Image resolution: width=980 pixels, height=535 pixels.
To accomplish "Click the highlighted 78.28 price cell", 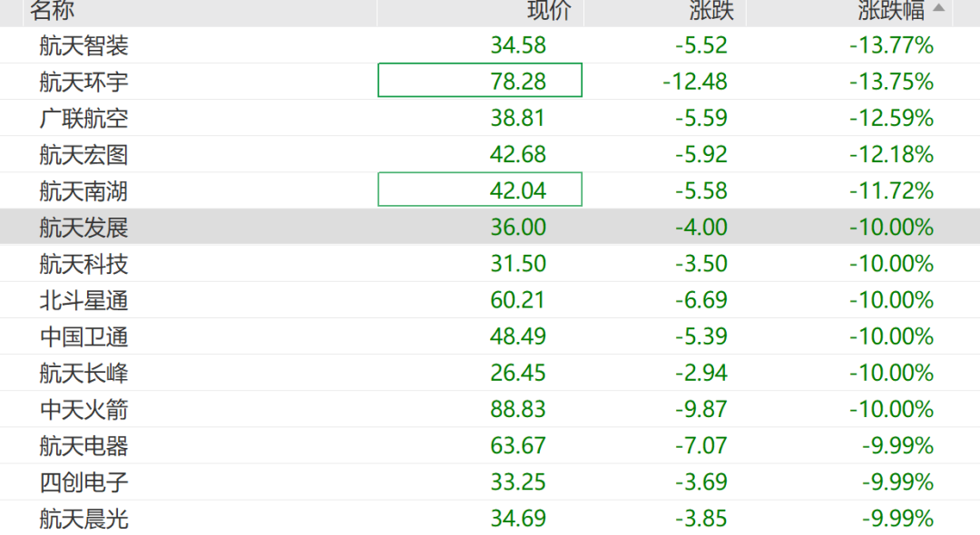I will pyautogui.click(x=480, y=81).
